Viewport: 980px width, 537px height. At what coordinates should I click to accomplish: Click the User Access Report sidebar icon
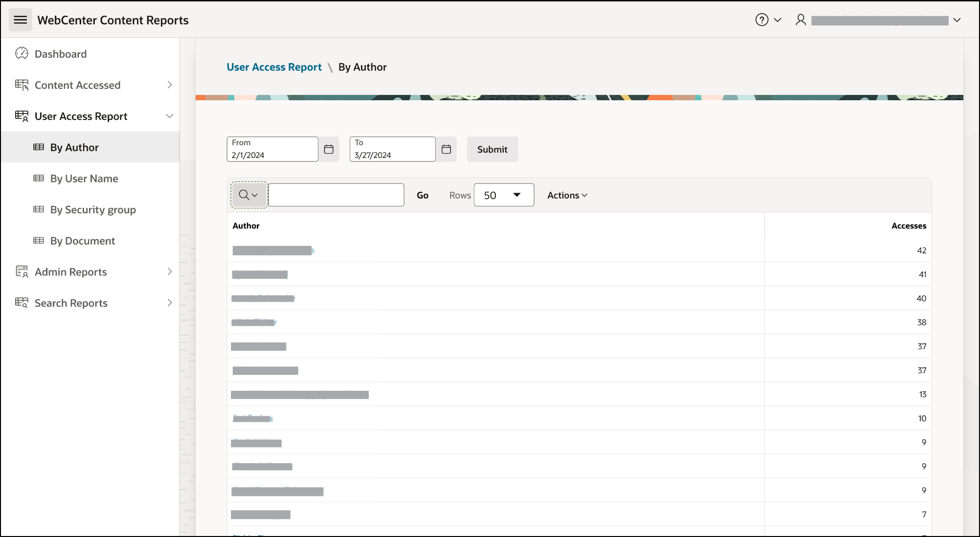click(22, 116)
